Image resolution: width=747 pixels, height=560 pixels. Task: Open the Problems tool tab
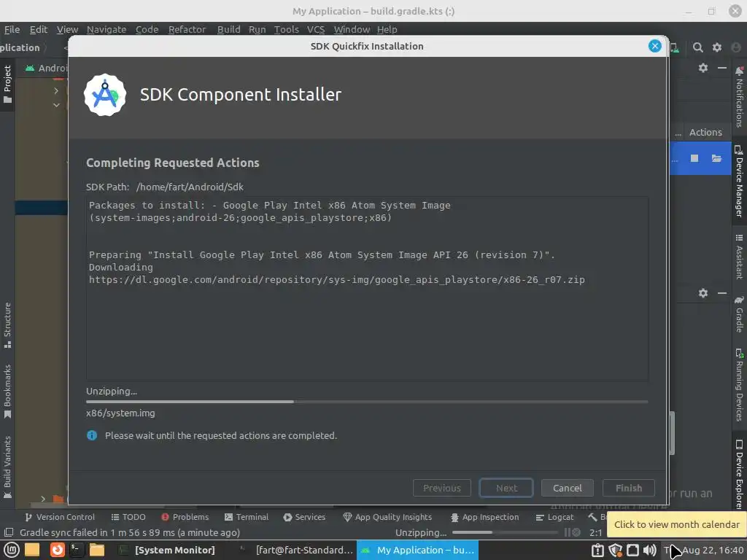pyautogui.click(x=185, y=517)
